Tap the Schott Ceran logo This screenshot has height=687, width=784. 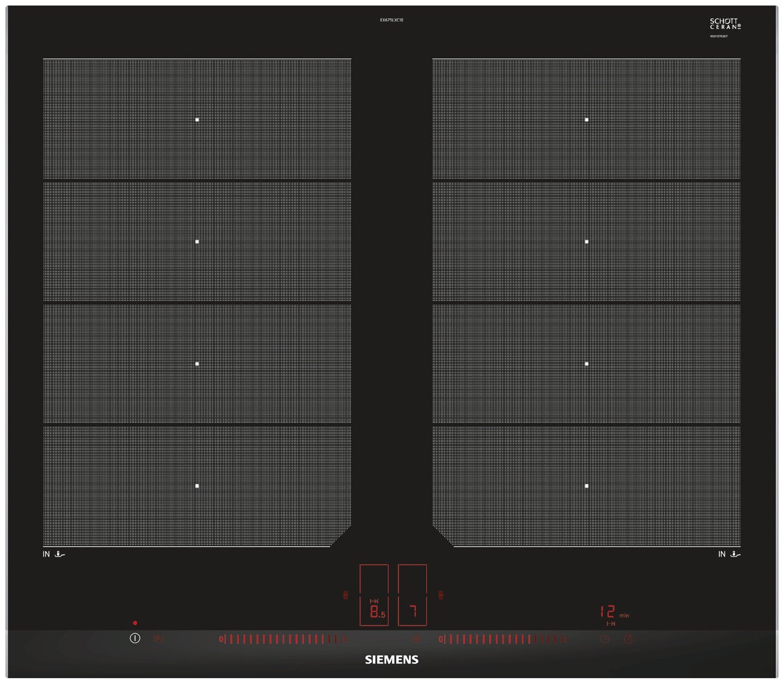pyautogui.click(x=725, y=24)
